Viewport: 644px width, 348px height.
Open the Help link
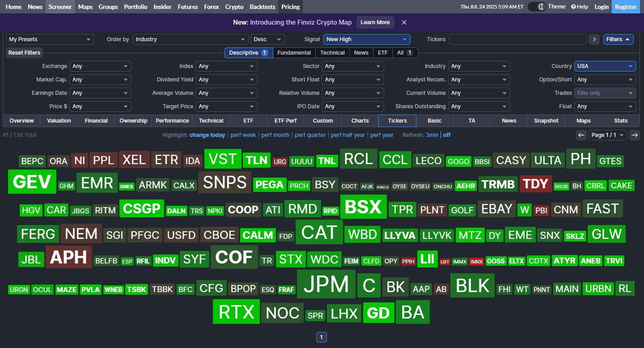click(x=580, y=7)
